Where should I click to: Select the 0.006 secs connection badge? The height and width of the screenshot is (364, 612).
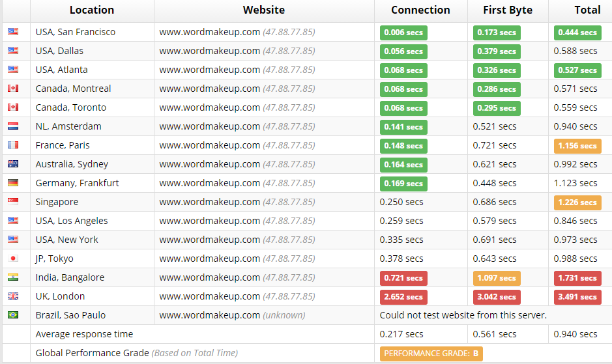coord(403,33)
